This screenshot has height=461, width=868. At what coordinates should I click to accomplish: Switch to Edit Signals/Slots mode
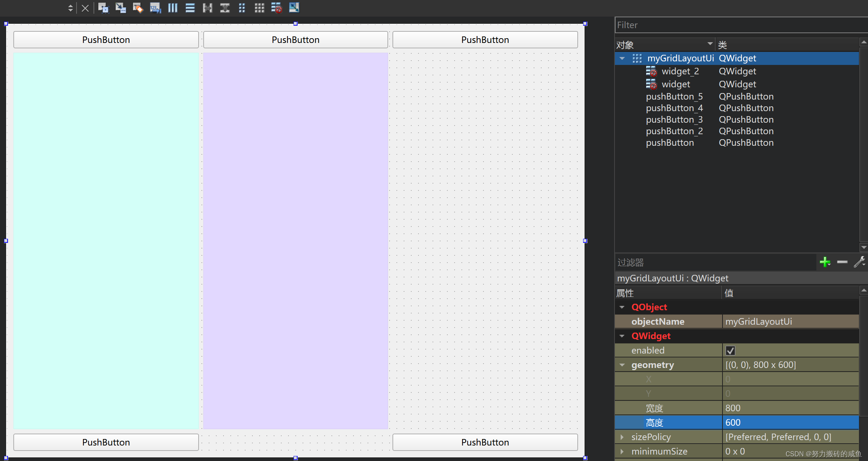[x=121, y=8]
